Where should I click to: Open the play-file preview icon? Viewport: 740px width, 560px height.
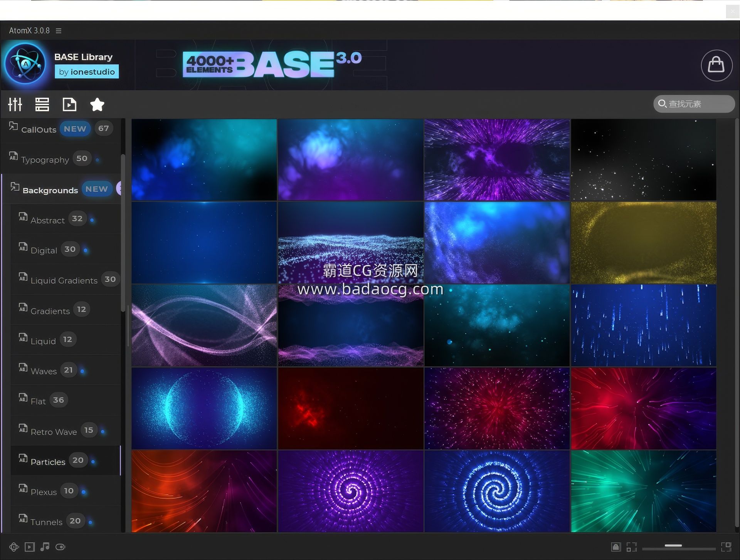tap(69, 104)
